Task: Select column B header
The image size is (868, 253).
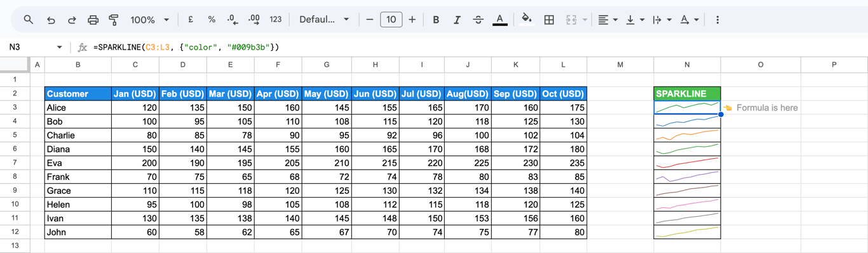Action: 78,64
